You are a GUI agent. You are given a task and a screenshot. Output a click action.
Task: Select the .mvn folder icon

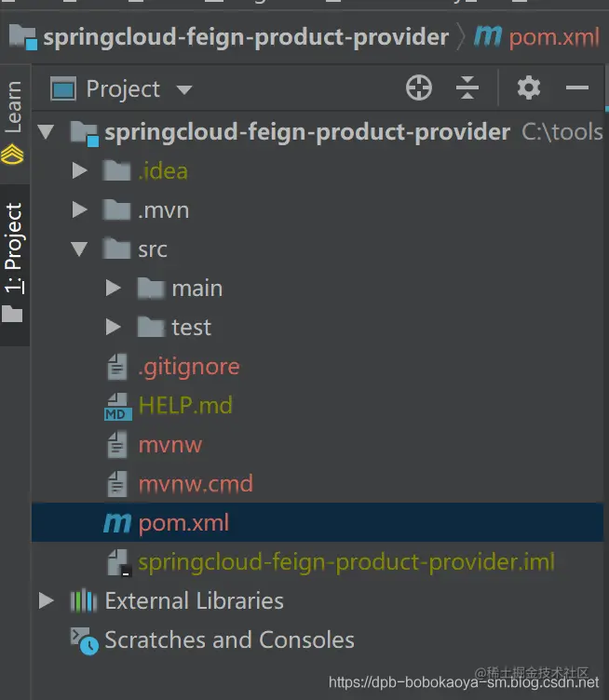116,209
